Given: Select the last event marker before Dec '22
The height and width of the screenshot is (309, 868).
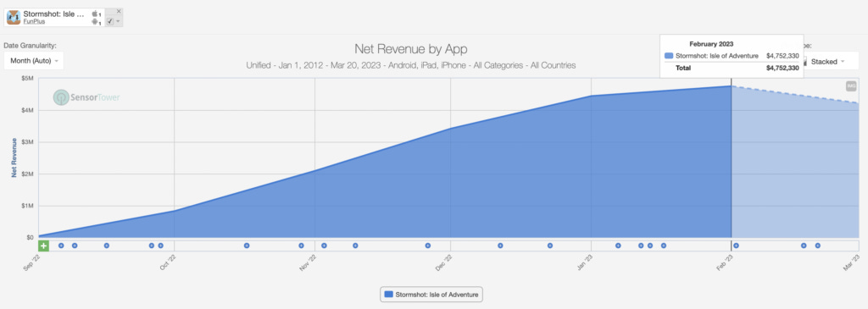Looking at the screenshot, I should 428,246.
